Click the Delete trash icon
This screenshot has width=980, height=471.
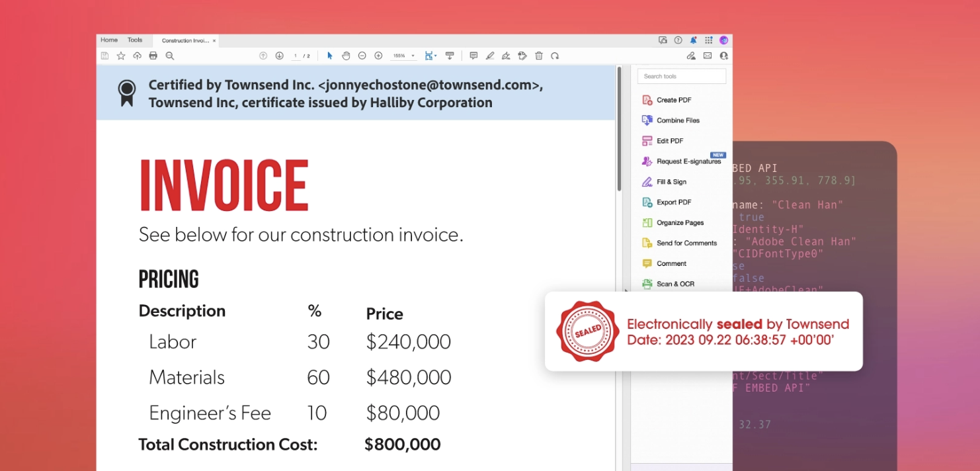click(539, 56)
